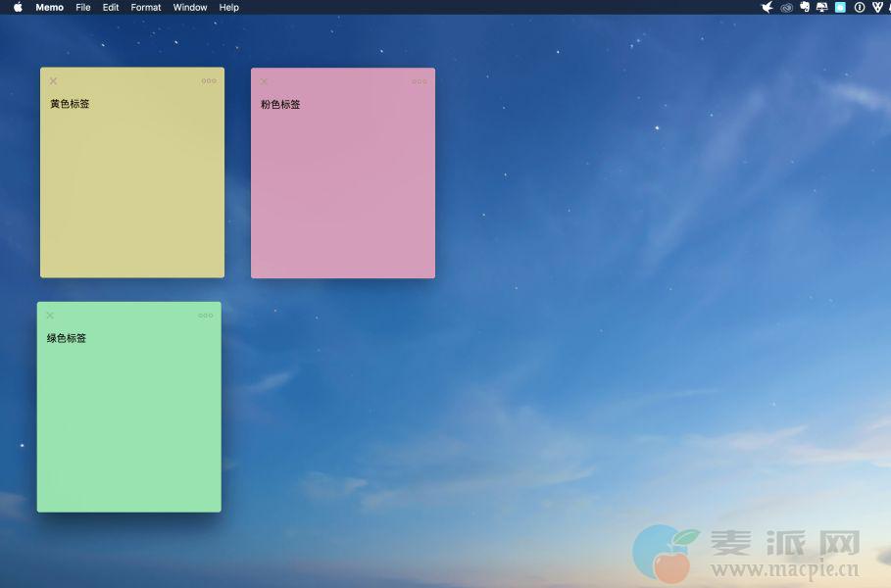
Task: Click the 黄色标签 text in yellow note
Action: point(71,104)
